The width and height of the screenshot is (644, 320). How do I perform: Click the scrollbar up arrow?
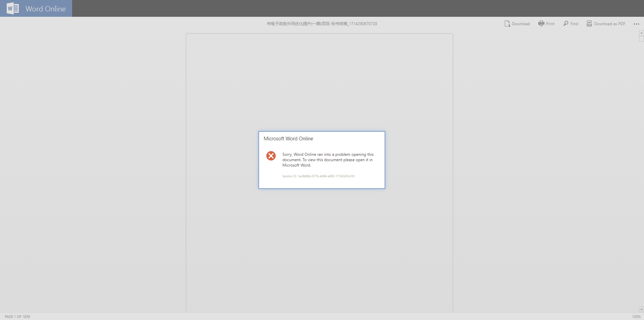pyautogui.click(x=641, y=33)
